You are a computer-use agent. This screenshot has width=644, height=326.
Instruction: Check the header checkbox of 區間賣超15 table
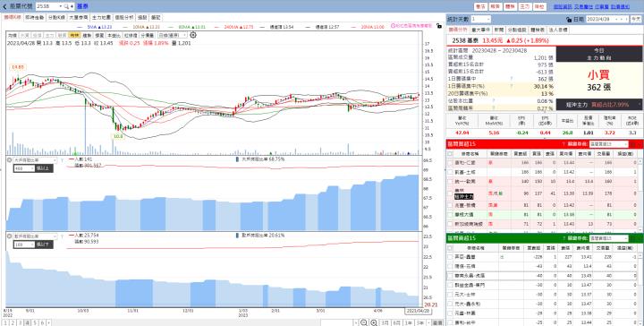coord(450,248)
